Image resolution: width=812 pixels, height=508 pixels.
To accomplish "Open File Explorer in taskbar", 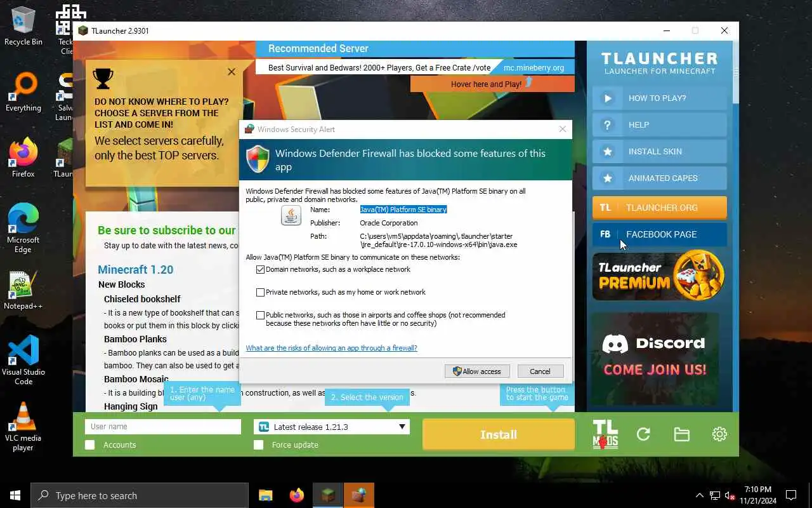I will 266,495.
